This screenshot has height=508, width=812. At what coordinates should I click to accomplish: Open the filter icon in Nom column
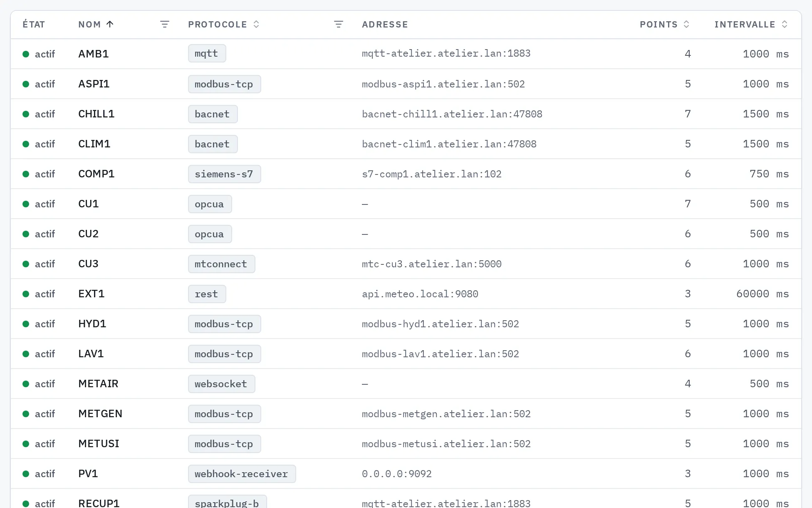(x=165, y=24)
